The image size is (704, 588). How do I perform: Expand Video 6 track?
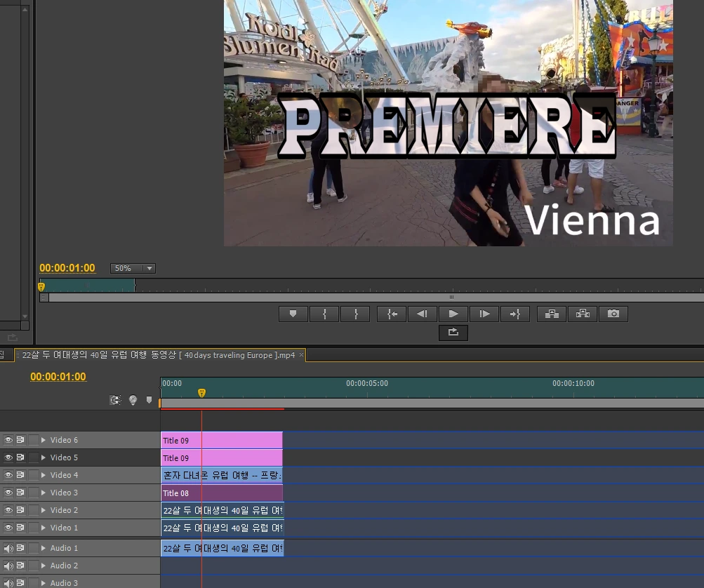(x=44, y=440)
